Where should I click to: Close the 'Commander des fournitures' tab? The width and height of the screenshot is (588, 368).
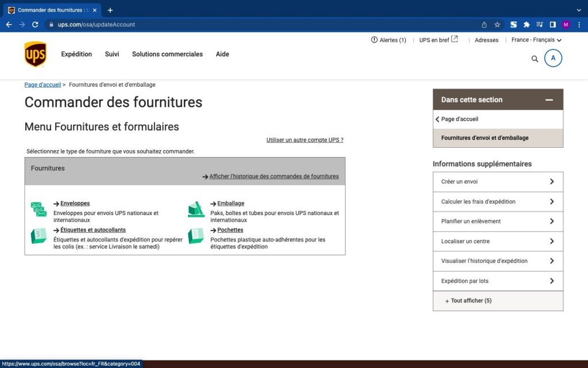point(95,10)
